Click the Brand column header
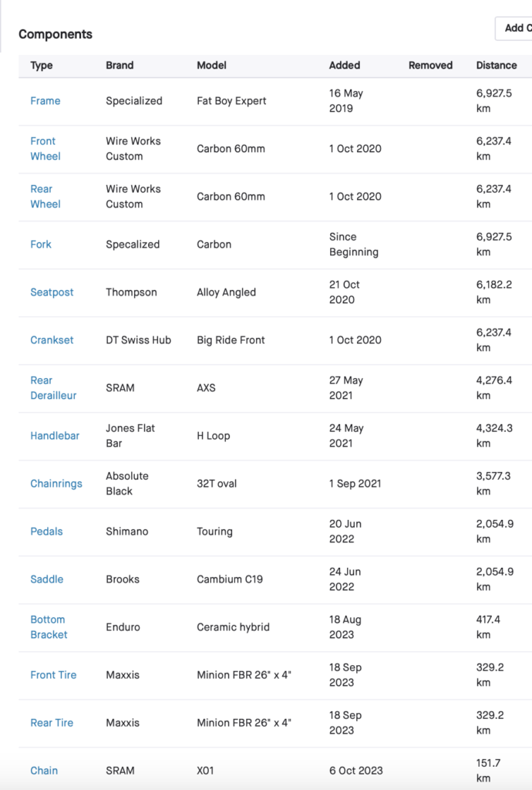The image size is (532, 790). [120, 66]
